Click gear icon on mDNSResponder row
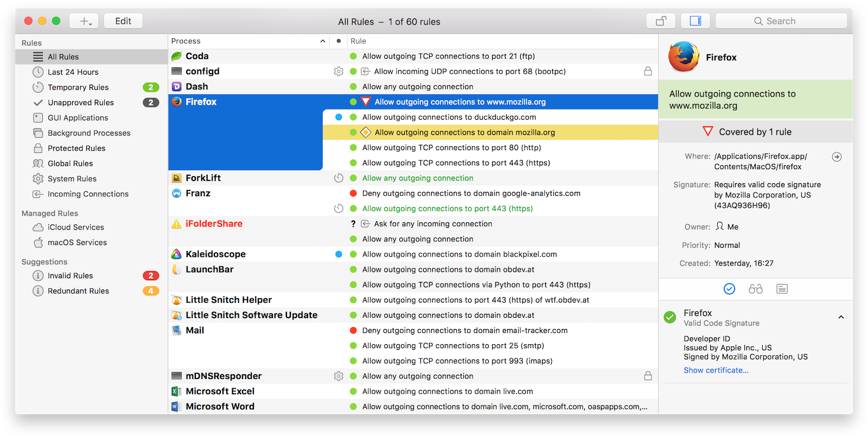 339,376
